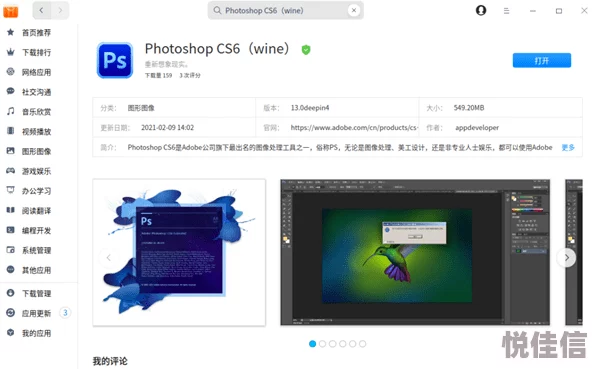Select the third carousel page dot
Image resolution: width=594 pixels, height=369 pixels.
(333, 344)
